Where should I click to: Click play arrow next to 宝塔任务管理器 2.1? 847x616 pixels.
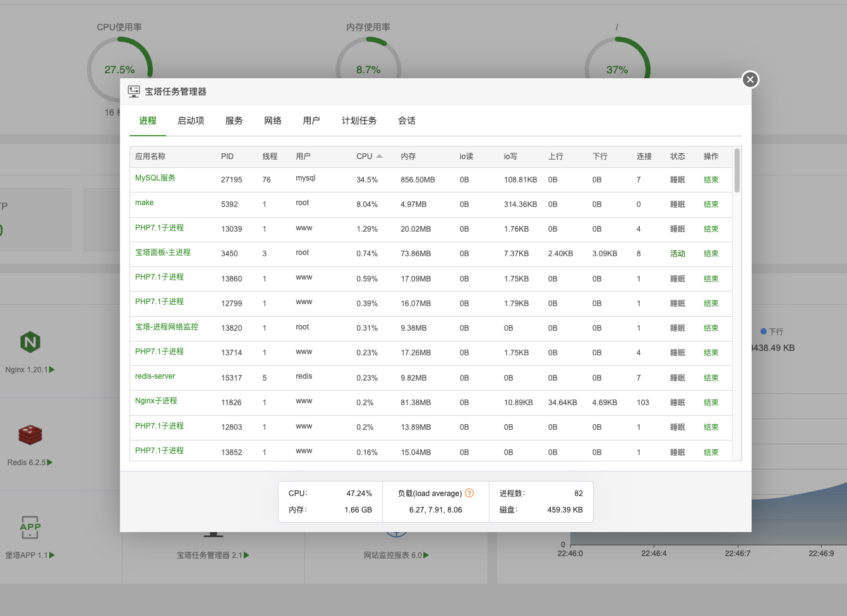246,555
